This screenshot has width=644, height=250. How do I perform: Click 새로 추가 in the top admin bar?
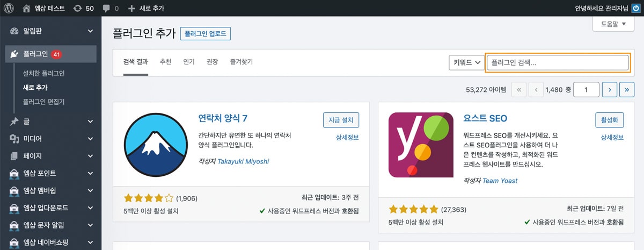146,8
